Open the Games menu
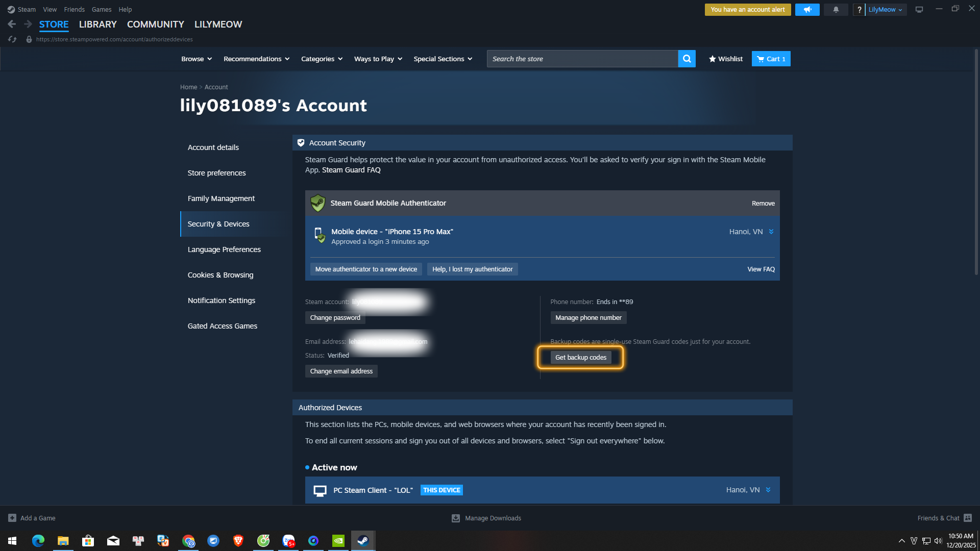Image resolution: width=980 pixels, height=551 pixels. pos(102,9)
